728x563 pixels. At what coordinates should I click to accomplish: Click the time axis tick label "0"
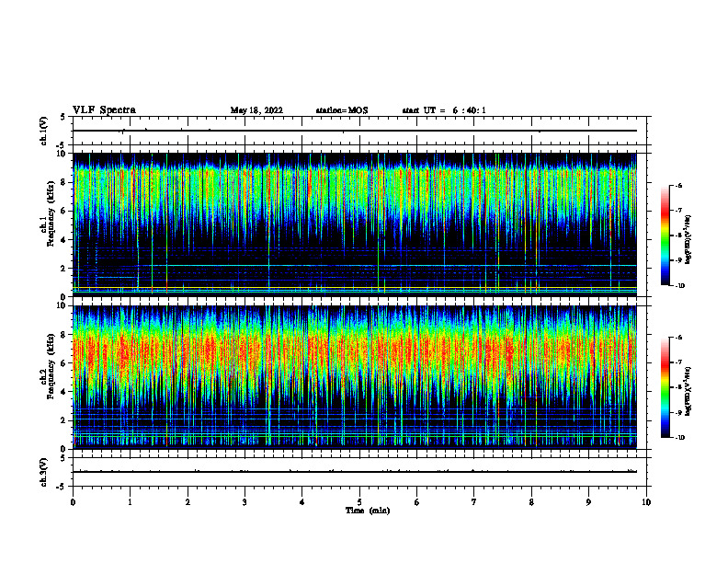[x=73, y=502]
